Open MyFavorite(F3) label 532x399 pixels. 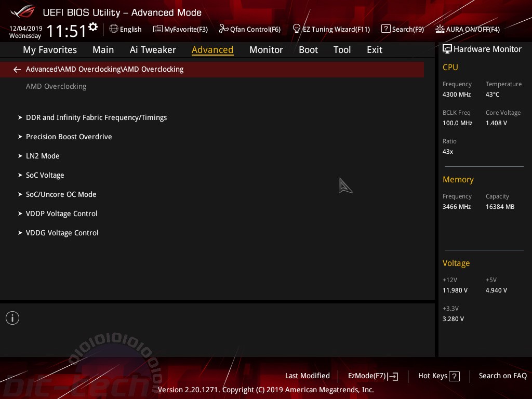pos(186,29)
